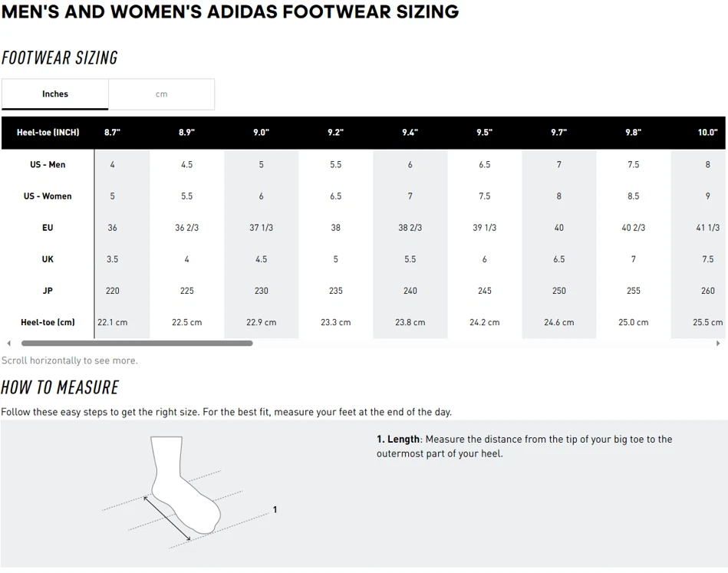The image size is (728, 573).
Task: Click the 24.6 cm heel-toe cell
Action: [x=558, y=322]
